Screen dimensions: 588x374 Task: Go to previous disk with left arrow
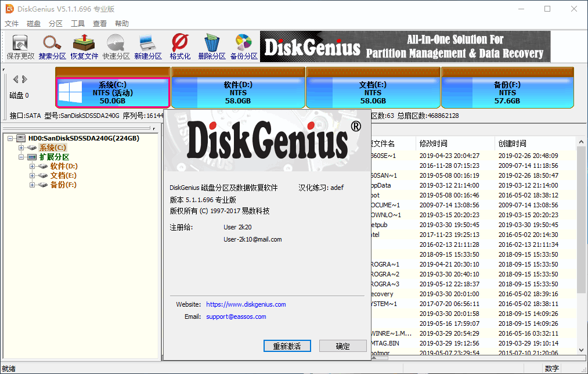click(x=16, y=79)
